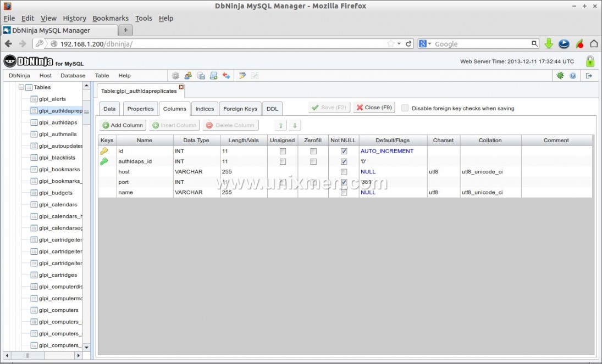
Task: Open Firefox Bookmarks menu
Action: click(x=111, y=19)
